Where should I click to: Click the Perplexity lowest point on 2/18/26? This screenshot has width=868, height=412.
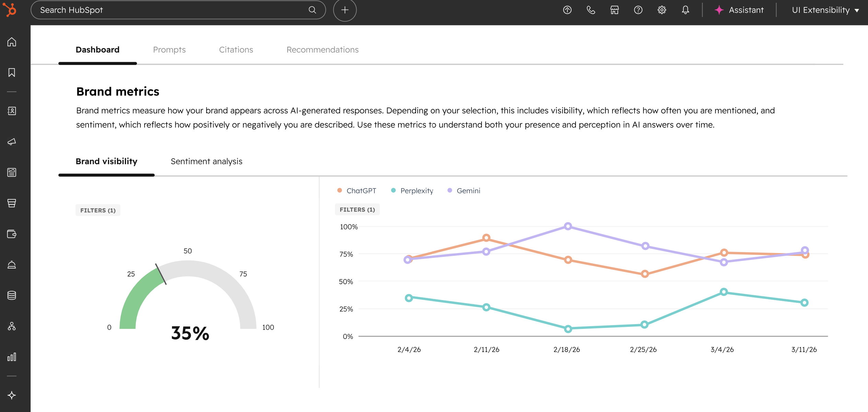click(568, 329)
